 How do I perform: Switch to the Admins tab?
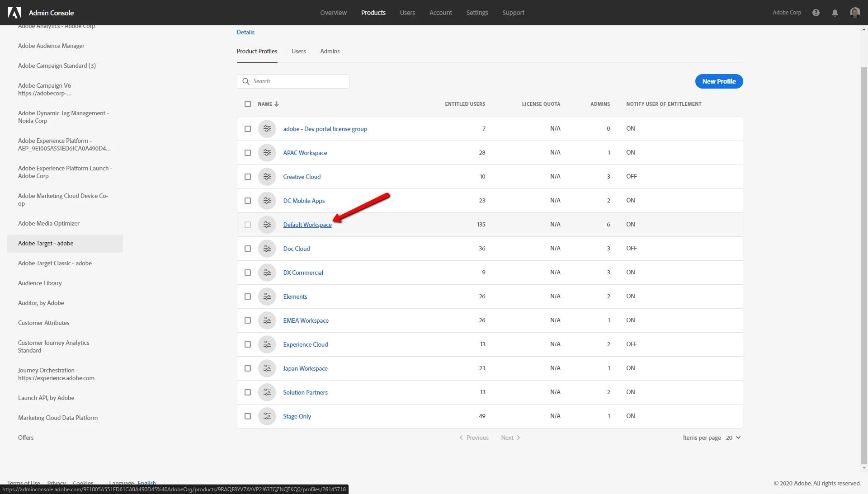[x=330, y=51]
